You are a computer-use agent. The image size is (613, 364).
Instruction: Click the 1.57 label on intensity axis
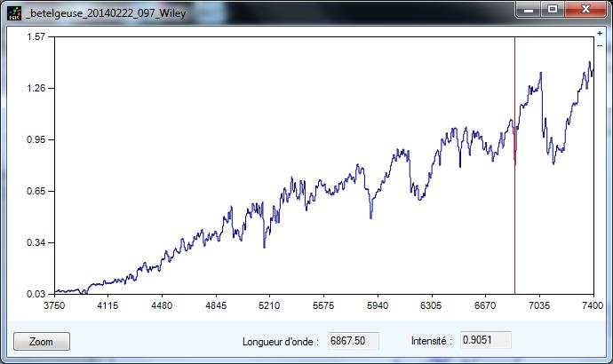(x=36, y=37)
